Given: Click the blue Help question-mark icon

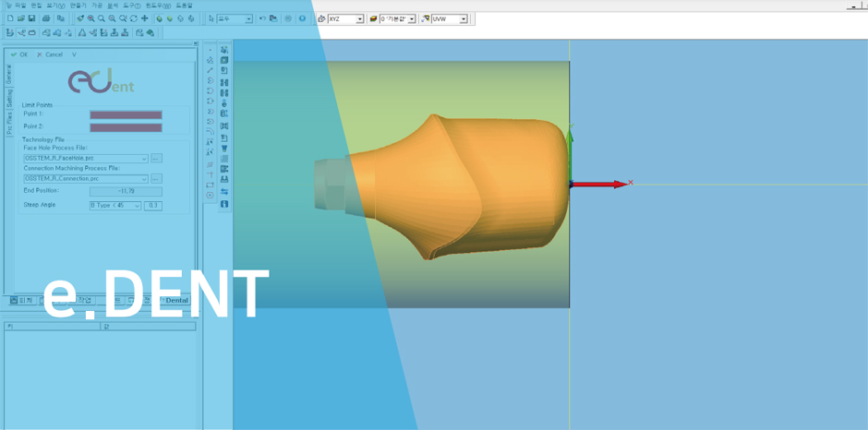Looking at the screenshot, I should [x=302, y=18].
